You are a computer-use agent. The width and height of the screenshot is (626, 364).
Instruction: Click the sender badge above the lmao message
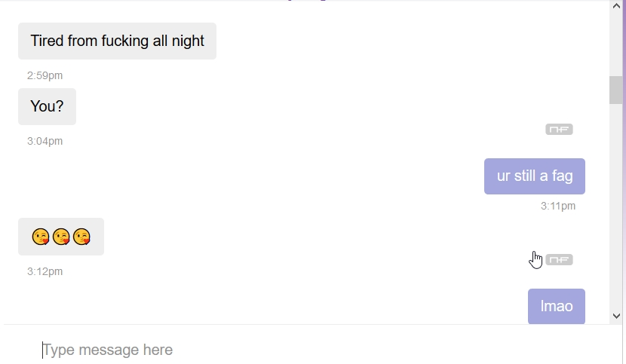pos(559,260)
